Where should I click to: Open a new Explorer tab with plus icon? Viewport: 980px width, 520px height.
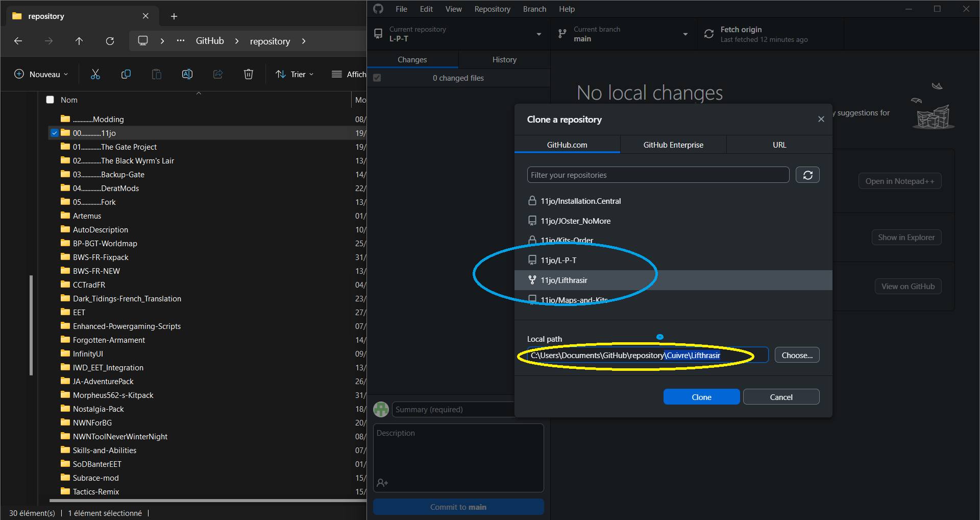pos(174,16)
